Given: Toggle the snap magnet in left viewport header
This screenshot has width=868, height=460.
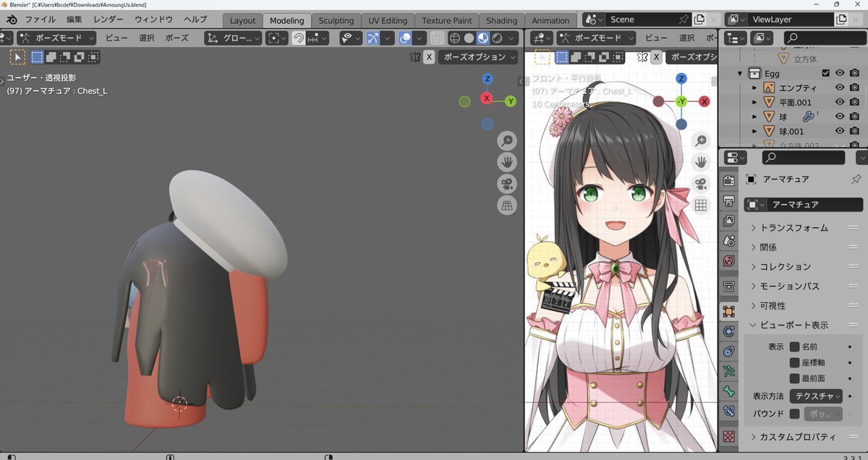Looking at the screenshot, I should tap(298, 38).
